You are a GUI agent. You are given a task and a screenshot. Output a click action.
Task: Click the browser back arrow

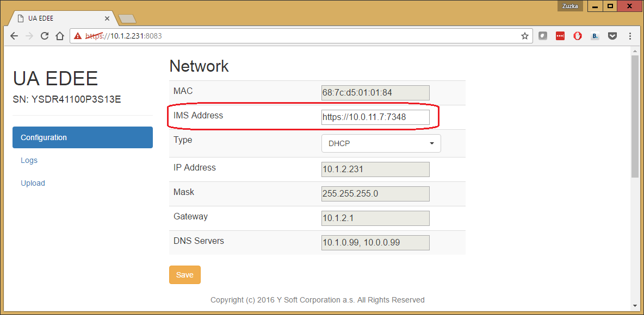(14, 36)
